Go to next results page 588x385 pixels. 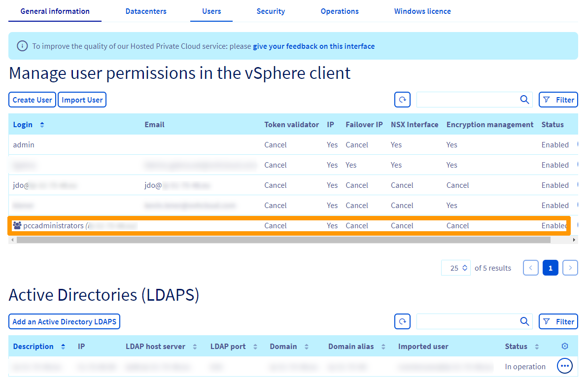(x=570, y=268)
